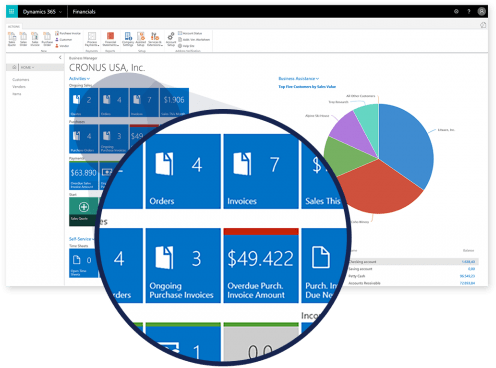Collapse the Business Assistance section
This screenshot has height=368, width=496.
click(x=299, y=79)
